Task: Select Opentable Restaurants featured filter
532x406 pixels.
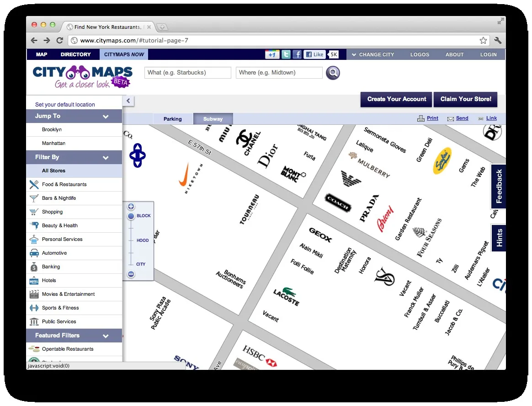Action: click(x=74, y=349)
